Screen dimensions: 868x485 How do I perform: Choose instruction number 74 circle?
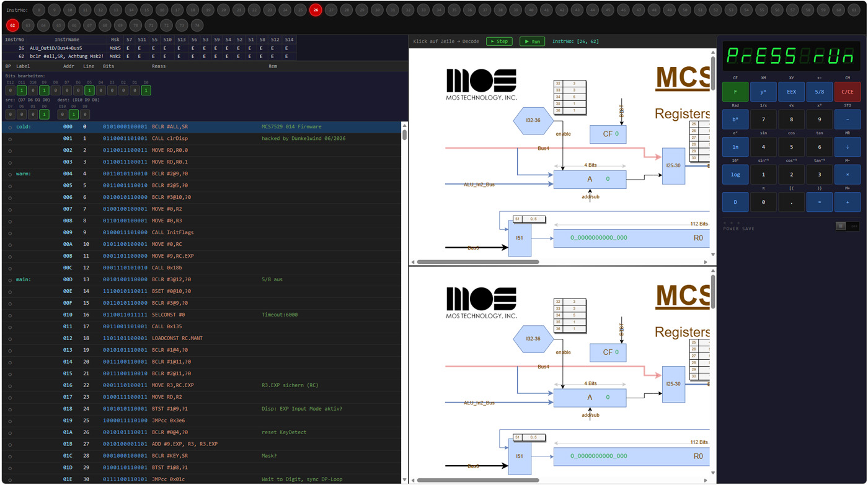point(197,25)
